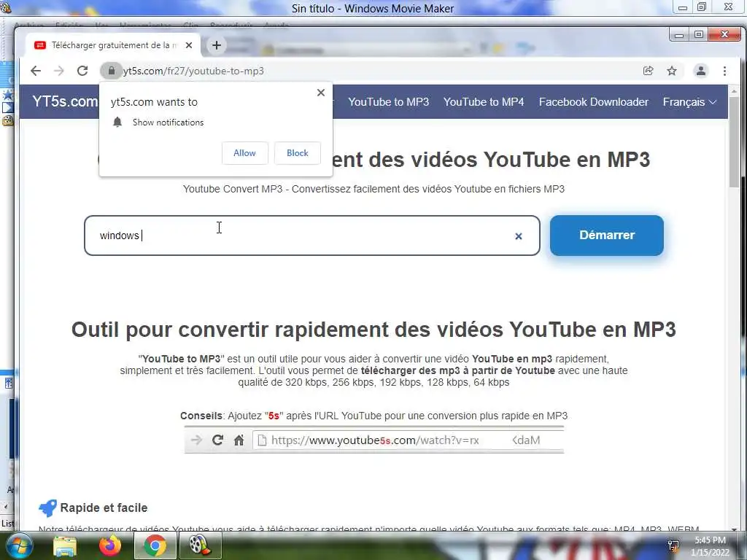Select the Télécharger gratuitement browser tab
This screenshot has height=560, width=747.
pos(112,45)
